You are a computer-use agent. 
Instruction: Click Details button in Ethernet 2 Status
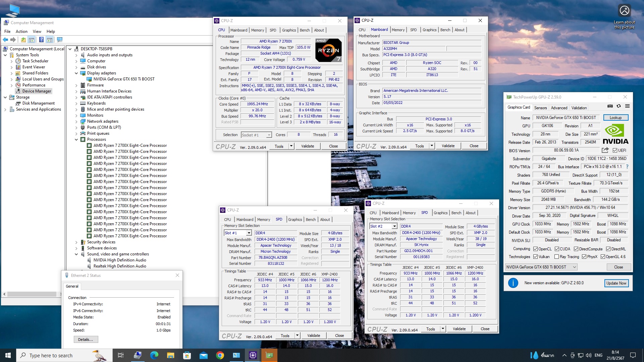(86, 340)
